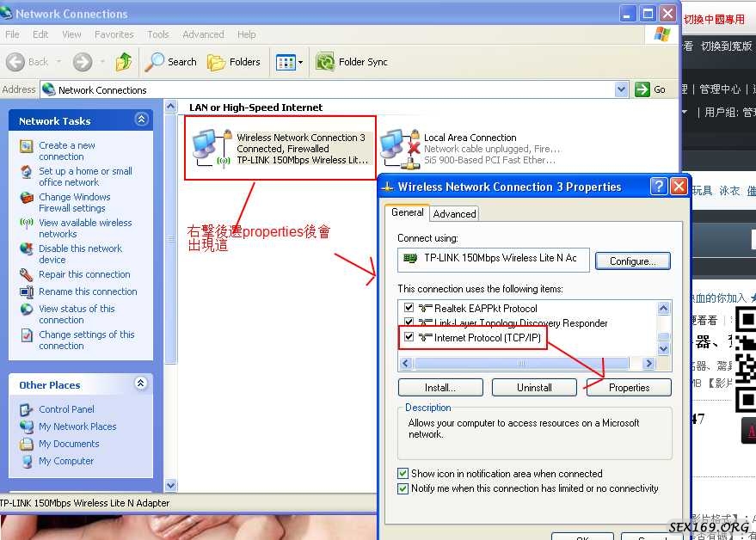Switch to the General tab

tap(408, 212)
